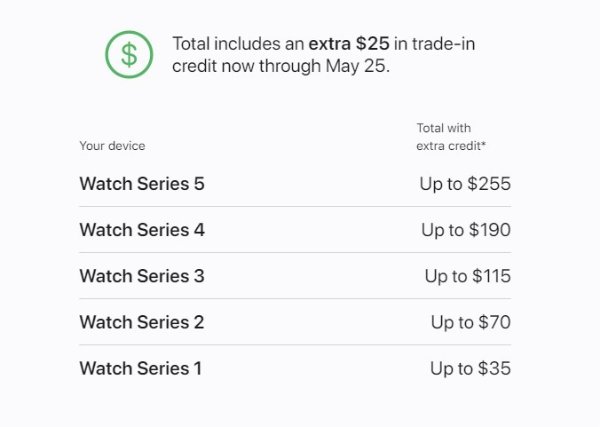Click the "Total includes an" opening text
Screen dimensions: 600x427
pos(236,44)
